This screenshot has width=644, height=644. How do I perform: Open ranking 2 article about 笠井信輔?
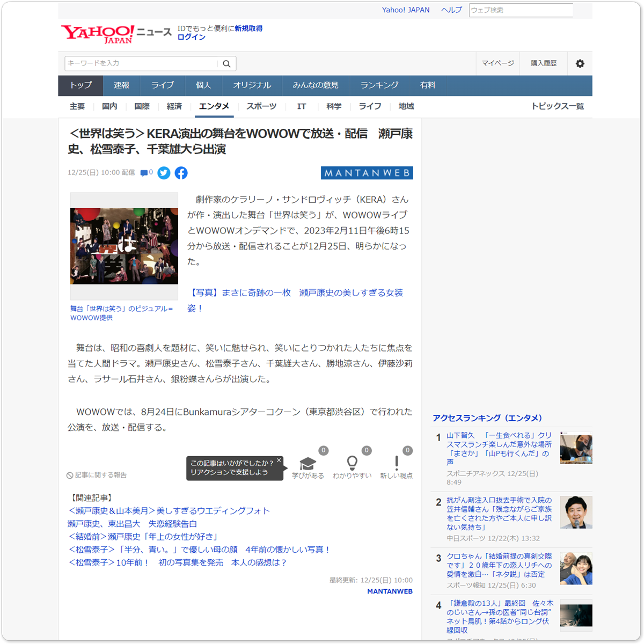tap(499, 514)
